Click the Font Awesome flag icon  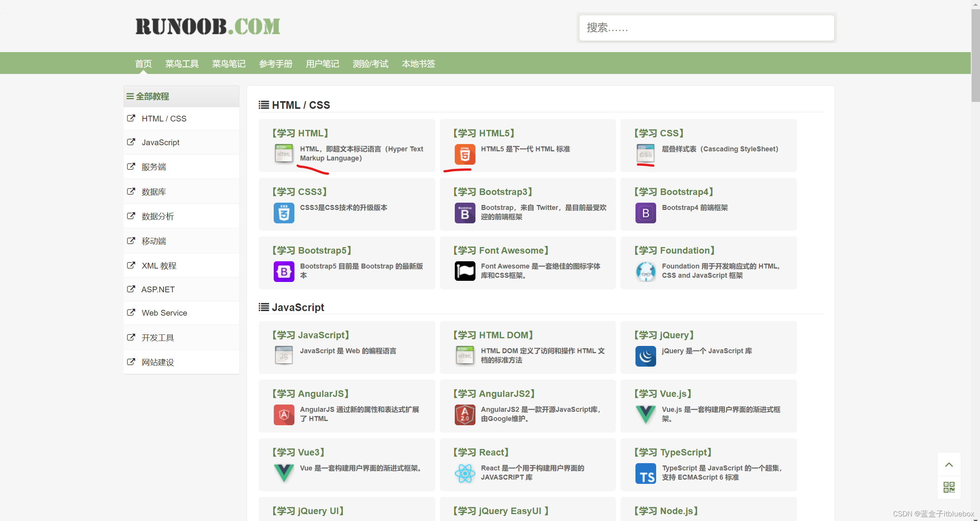tap(465, 271)
